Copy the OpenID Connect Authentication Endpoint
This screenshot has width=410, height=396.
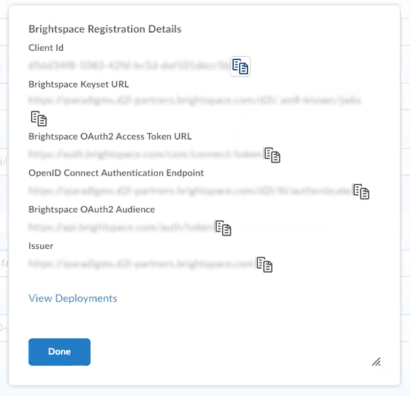(361, 192)
